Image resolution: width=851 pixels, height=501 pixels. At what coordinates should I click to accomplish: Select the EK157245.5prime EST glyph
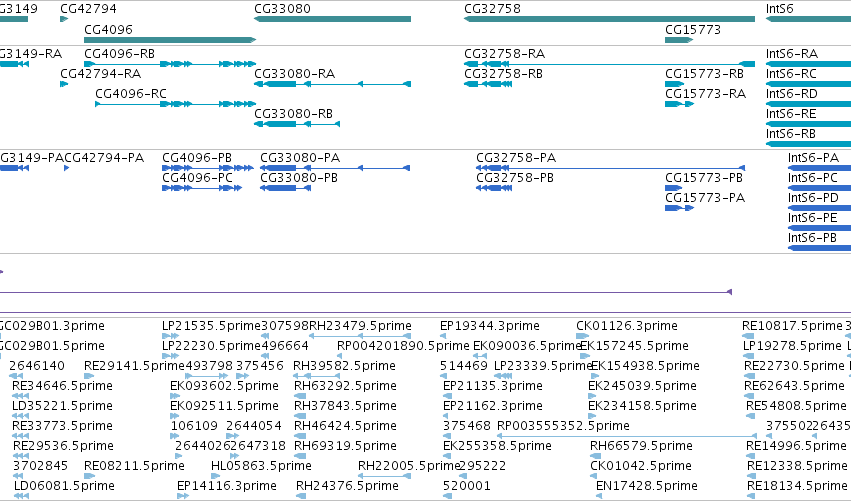click(586, 356)
